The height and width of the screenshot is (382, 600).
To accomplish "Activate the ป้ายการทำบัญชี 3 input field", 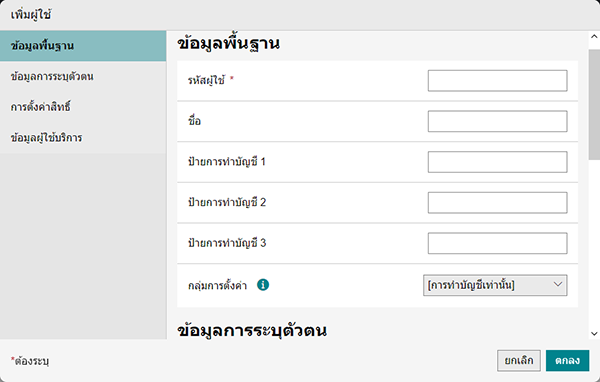I will point(497,243).
